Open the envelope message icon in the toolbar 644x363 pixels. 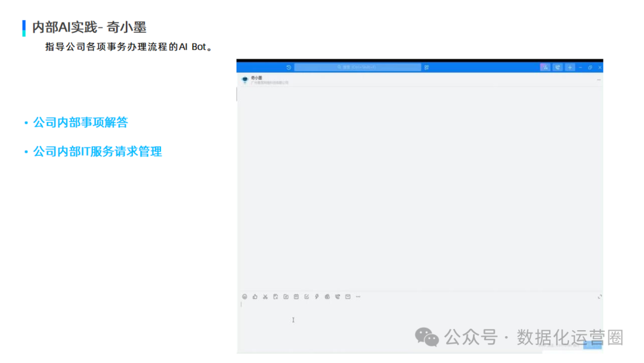click(x=348, y=297)
